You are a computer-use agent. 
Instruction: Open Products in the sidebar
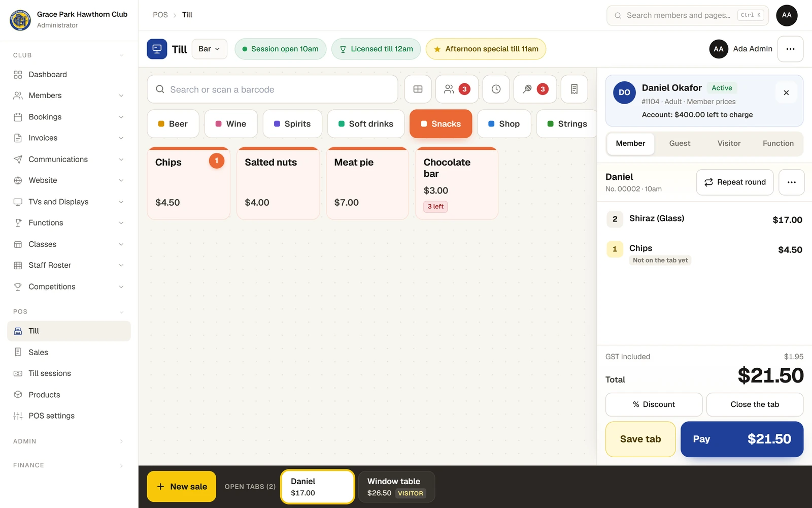click(x=69, y=395)
